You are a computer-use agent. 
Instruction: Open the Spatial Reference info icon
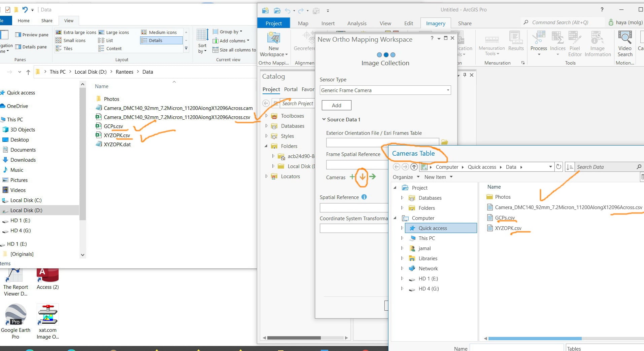coord(364,197)
